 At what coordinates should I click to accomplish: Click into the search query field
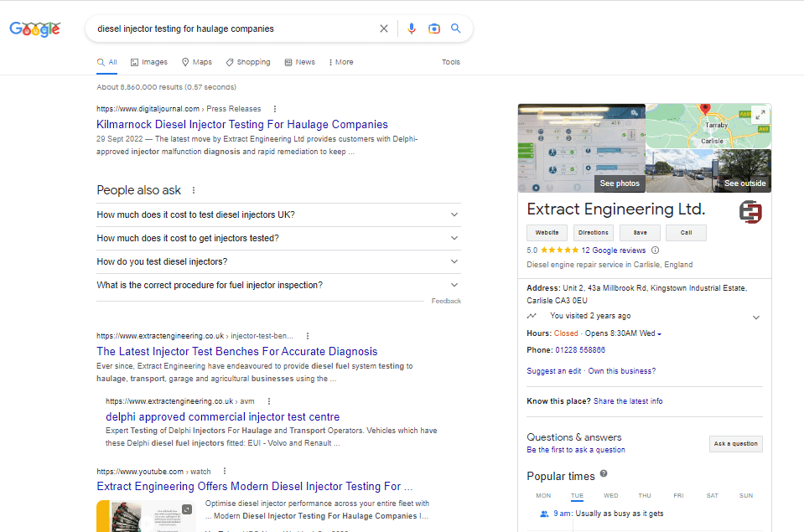[x=233, y=28]
